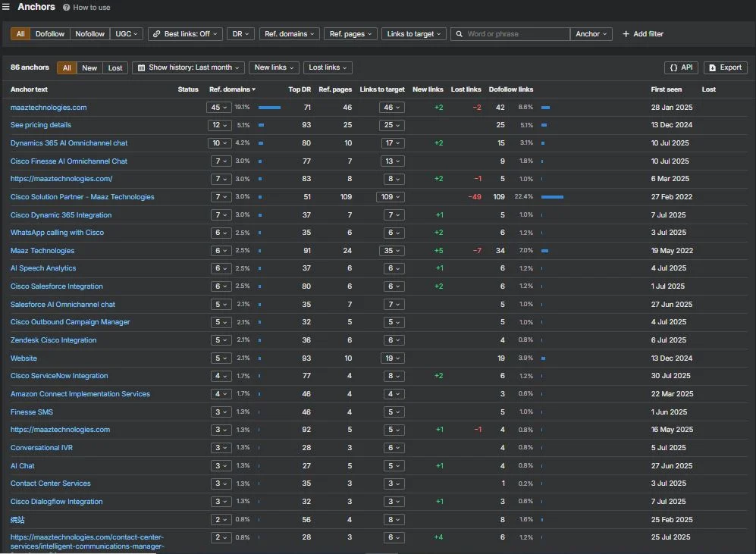Screen dimensions: 756x554
Task: Expand the 10 ref. domains for Dynamics 365 row
Action: 219,143
